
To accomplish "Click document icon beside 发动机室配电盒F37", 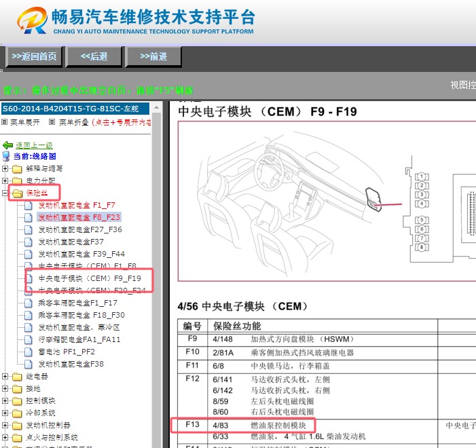I will click(x=29, y=242).
